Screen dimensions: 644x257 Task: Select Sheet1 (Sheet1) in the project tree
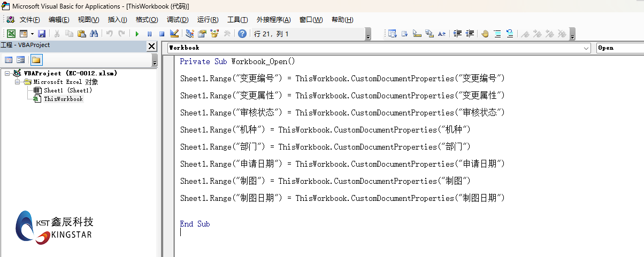tap(67, 90)
